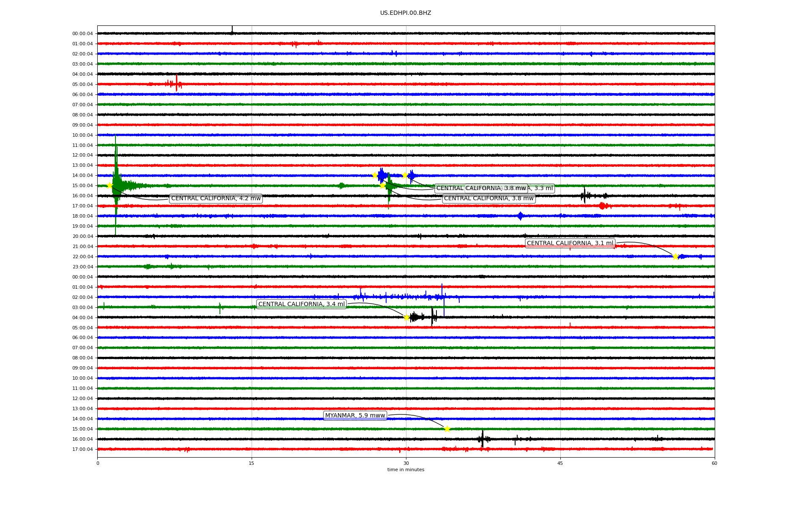Click the 22:00:04 row time label

point(82,257)
